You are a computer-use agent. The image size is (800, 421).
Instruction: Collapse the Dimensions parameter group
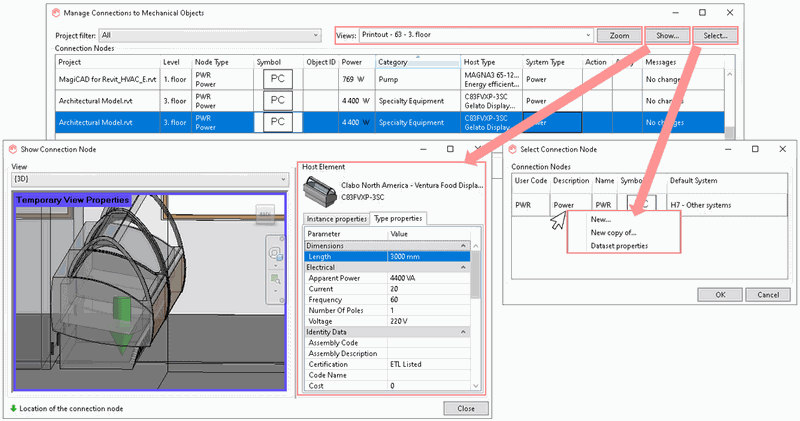tap(464, 245)
